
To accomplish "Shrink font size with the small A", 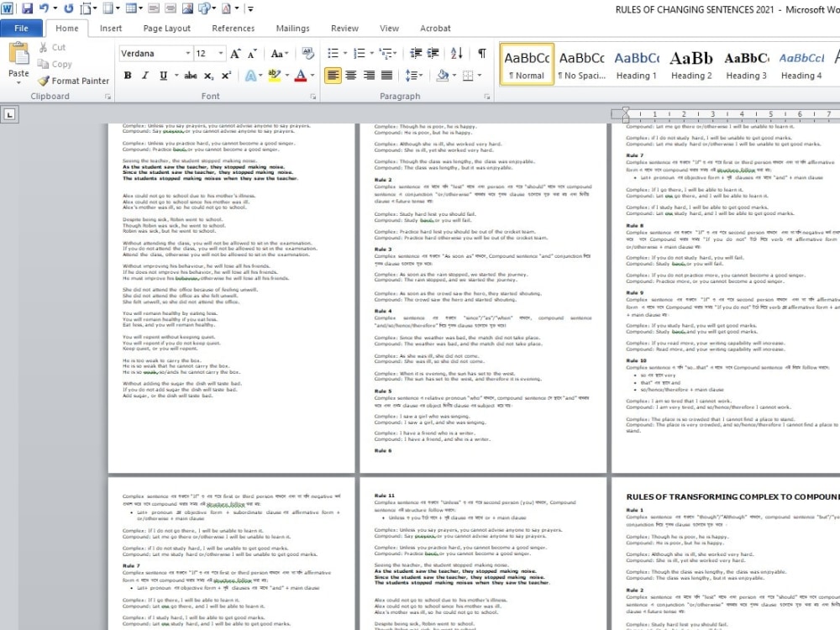I will coord(252,54).
